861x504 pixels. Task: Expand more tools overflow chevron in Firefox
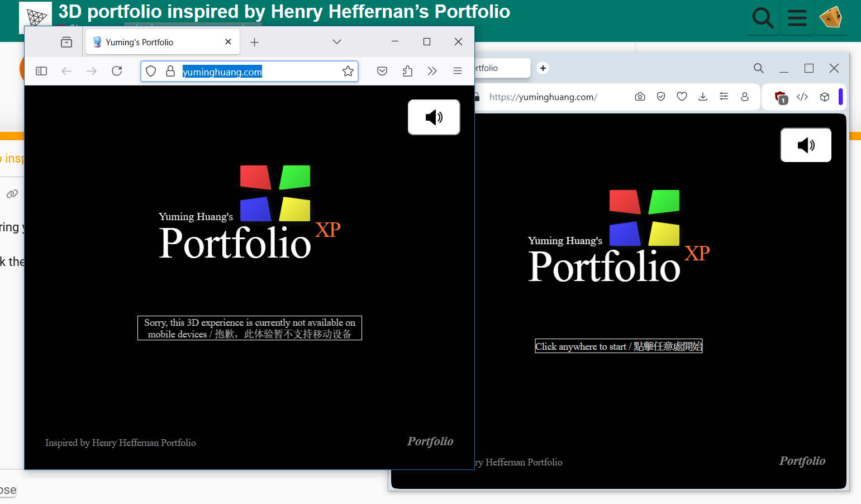tap(432, 71)
